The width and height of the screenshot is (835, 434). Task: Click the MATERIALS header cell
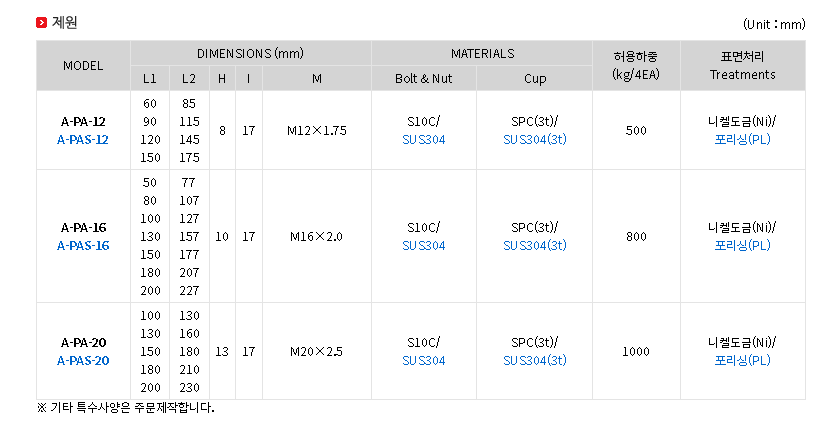[482, 54]
